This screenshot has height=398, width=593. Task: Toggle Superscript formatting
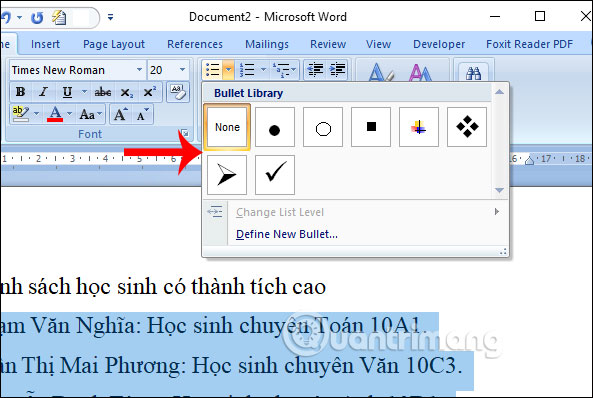150,92
